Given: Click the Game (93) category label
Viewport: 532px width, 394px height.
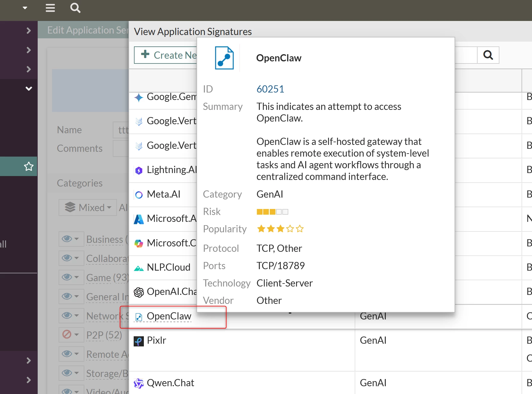Looking at the screenshot, I should pyautogui.click(x=107, y=278).
